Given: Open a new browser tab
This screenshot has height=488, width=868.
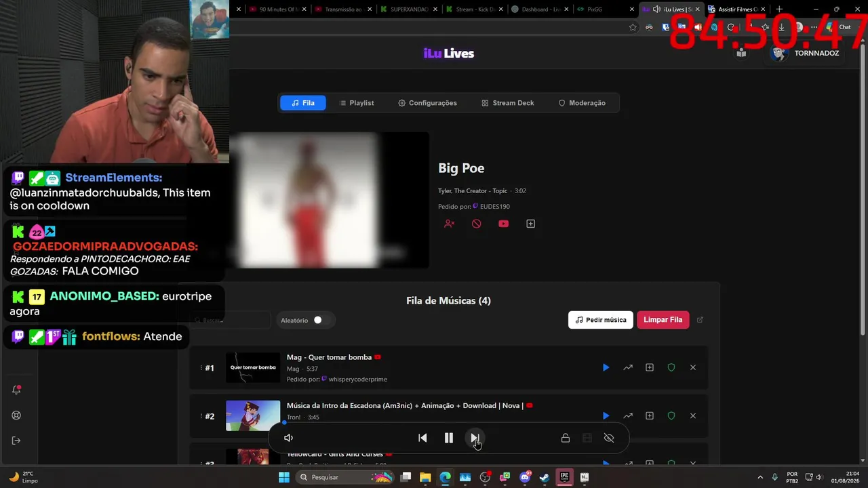Looking at the screenshot, I should [779, 9].
